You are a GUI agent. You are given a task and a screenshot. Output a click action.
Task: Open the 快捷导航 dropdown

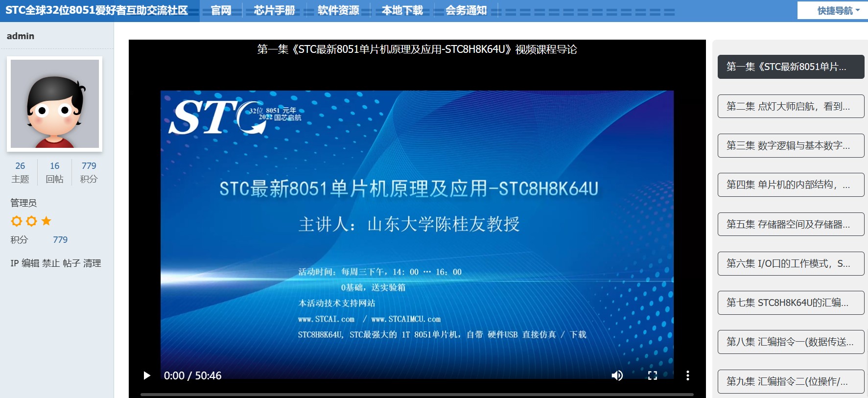pos(838,10)
